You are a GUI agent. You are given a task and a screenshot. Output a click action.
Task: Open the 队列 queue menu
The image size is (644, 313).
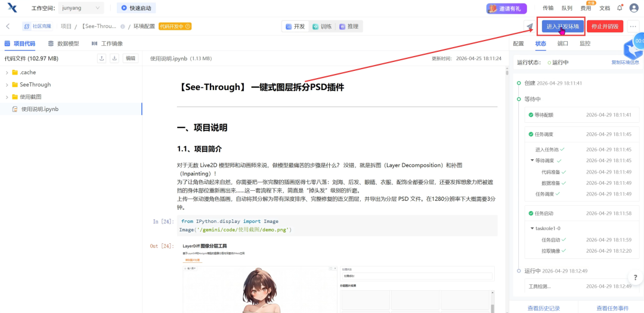point(567,8)
